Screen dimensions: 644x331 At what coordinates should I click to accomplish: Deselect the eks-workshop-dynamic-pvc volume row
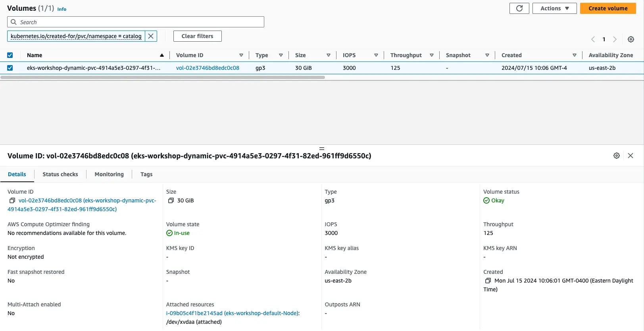[x=10, y=68]
